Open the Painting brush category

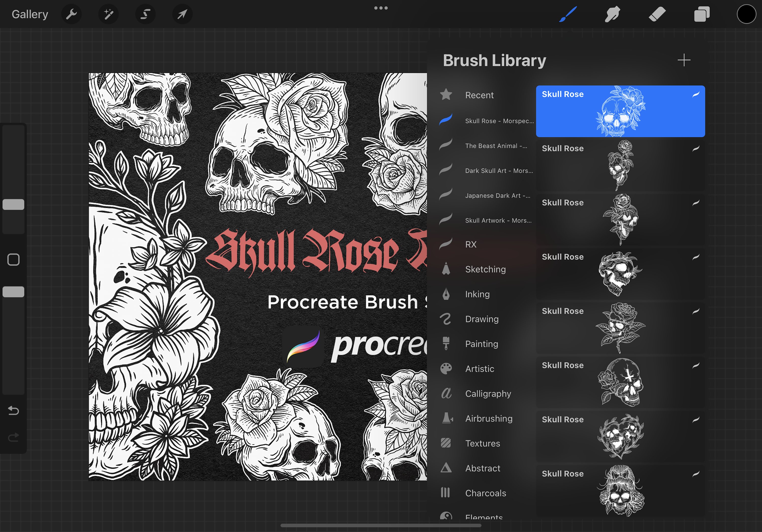(482, 344)
